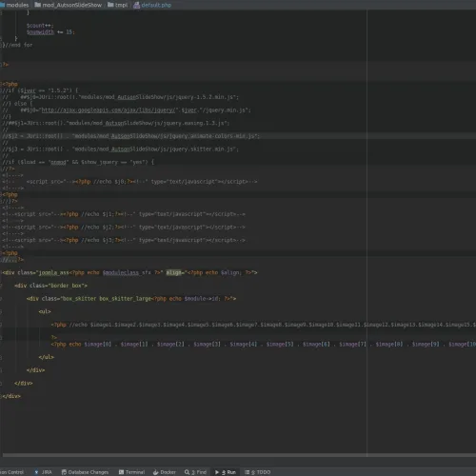Open the JIRA tool window
The image size is (476, 476).
coord(43,472)
